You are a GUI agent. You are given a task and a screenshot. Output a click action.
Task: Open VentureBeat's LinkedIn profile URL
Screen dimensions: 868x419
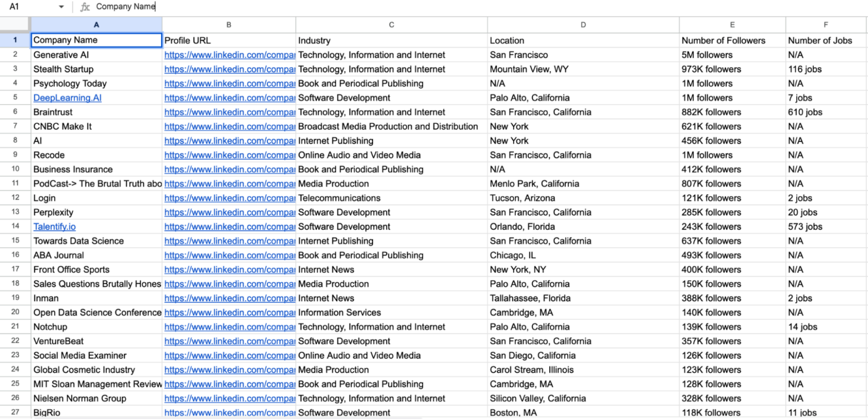(x=229, y=341)
